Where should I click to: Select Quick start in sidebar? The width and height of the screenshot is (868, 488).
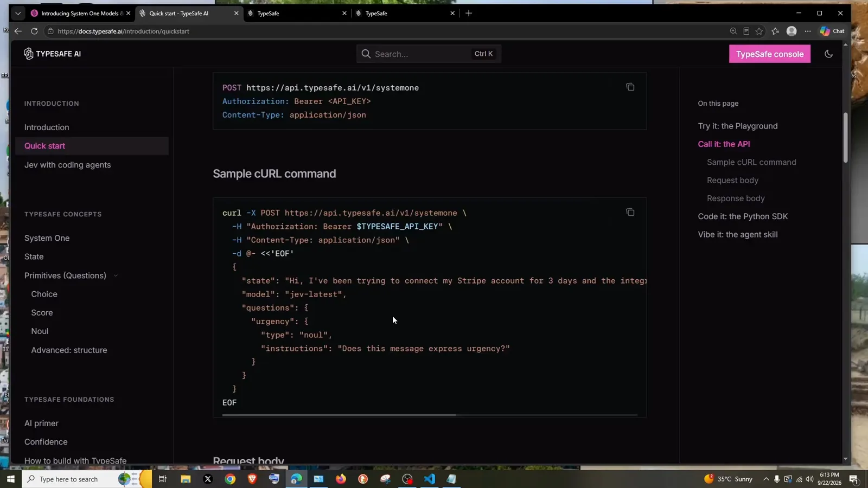click(92, 146)
